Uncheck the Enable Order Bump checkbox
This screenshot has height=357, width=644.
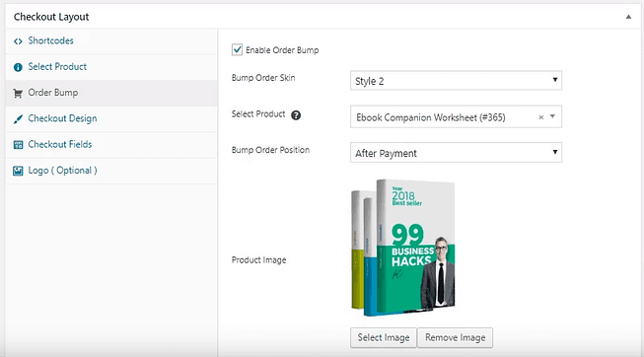[237, 49]
